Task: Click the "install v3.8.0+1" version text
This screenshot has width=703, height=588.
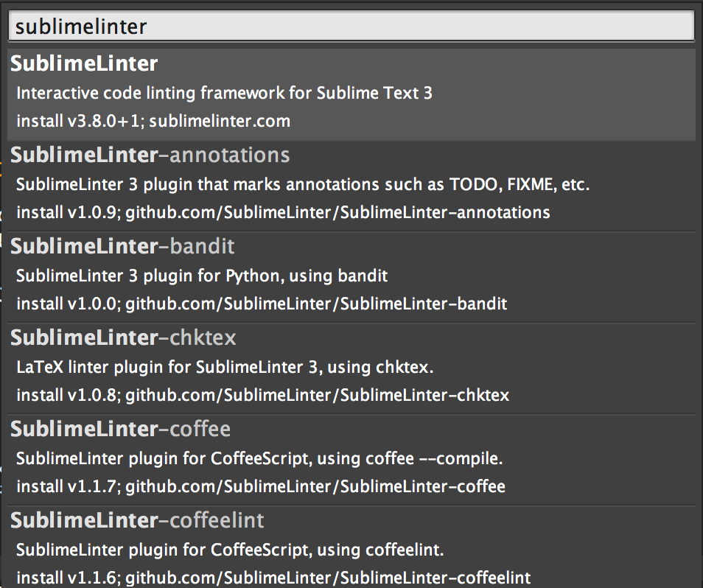Action: pos(79,121)
